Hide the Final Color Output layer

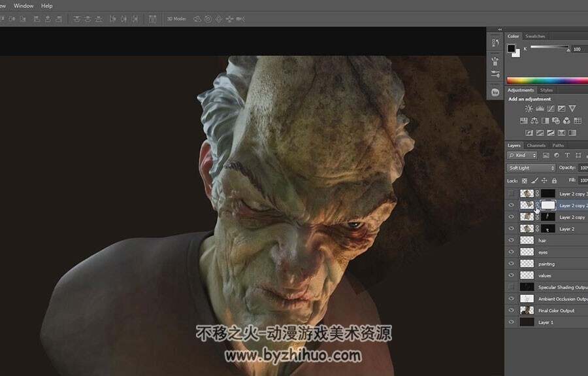pyautogui.click(x=511, y=310)
